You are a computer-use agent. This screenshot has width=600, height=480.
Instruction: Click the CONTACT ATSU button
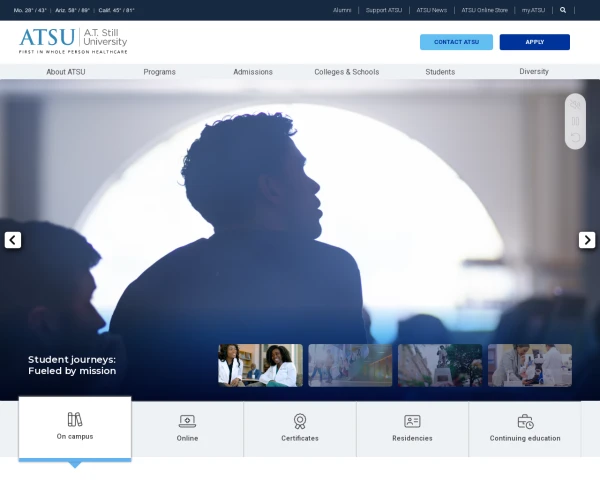point(456,42)
